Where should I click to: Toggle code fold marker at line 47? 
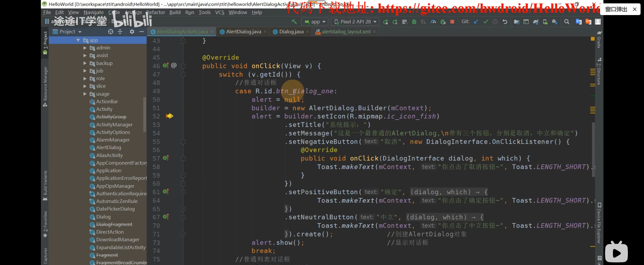[183, 74]
